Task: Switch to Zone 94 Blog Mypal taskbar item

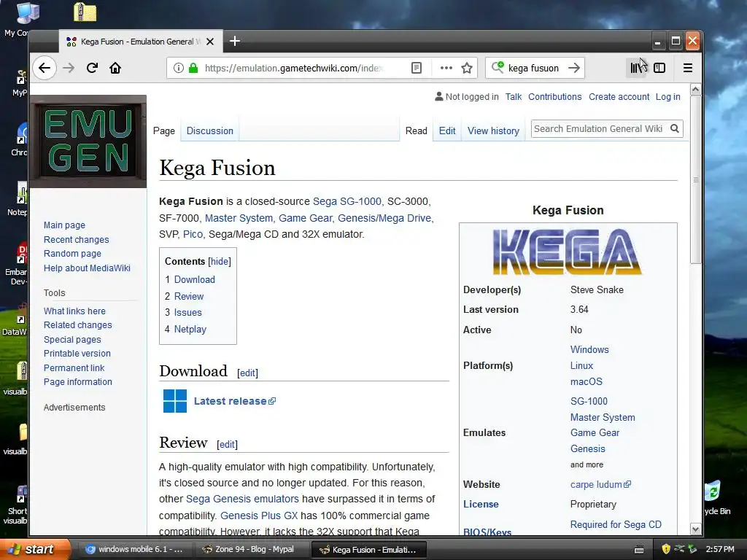Action: (252, 550)
